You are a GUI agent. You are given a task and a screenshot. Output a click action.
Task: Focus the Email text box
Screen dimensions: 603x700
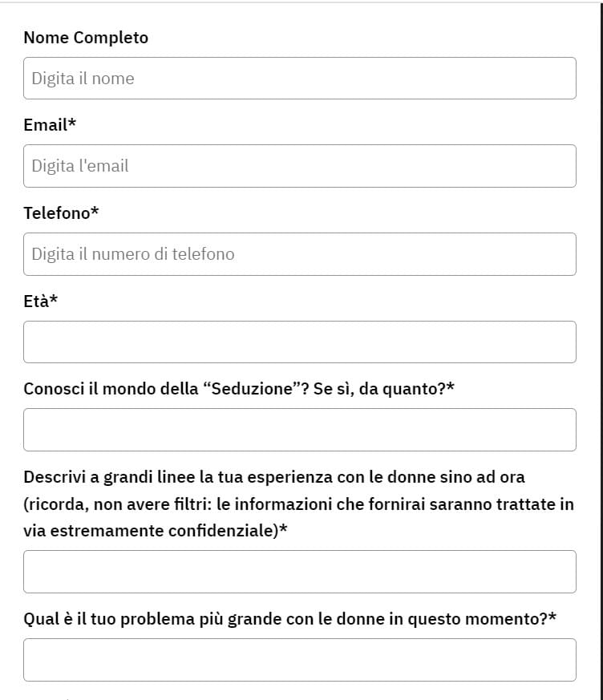pyautogui.click(x=299, y=166)
